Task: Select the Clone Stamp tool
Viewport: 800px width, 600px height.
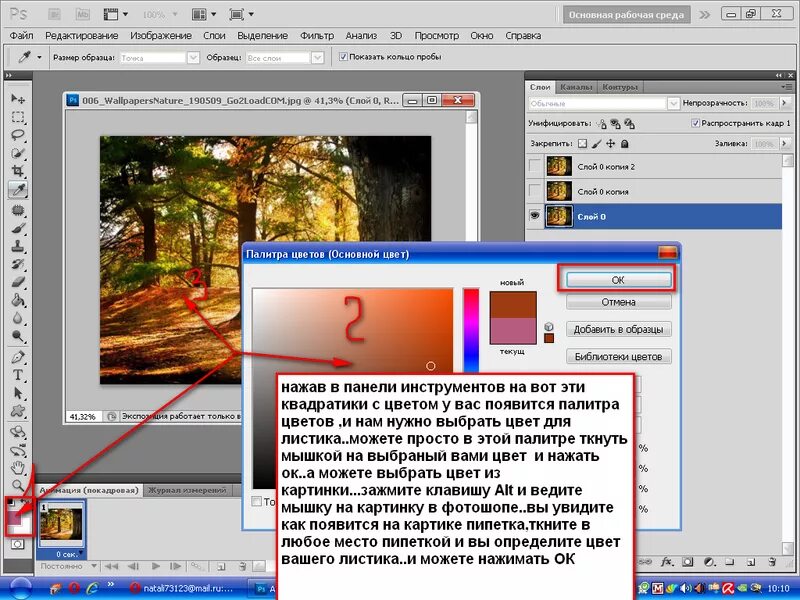Action: click(x=18, y=246)
